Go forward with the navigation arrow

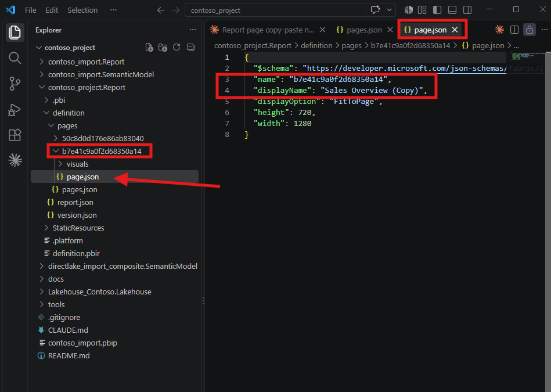click(x=176, y=10)
